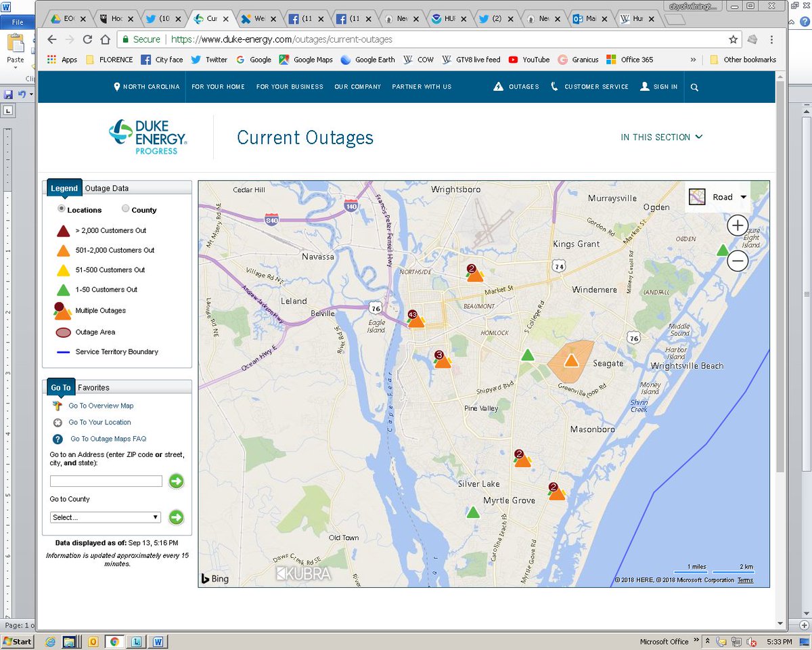
Task: Submit the address search green arrow
Action: click(x=176, y=481)
